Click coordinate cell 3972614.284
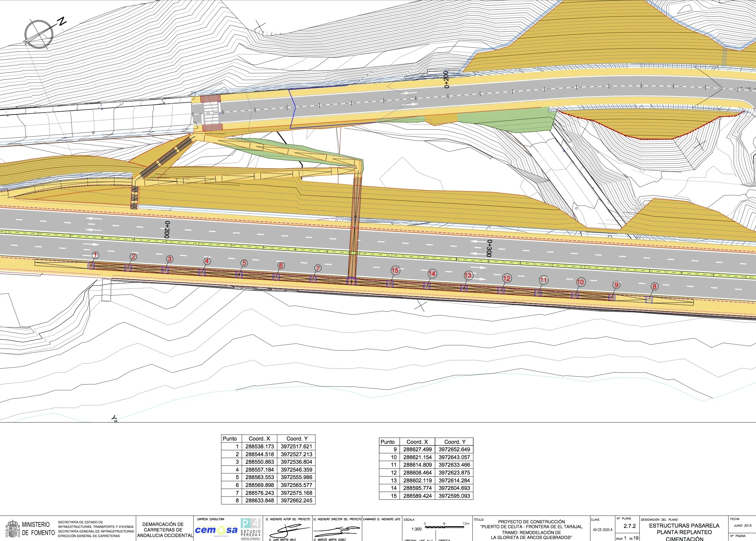This screenshot has width=756, height=541. (x=454, y=480)
